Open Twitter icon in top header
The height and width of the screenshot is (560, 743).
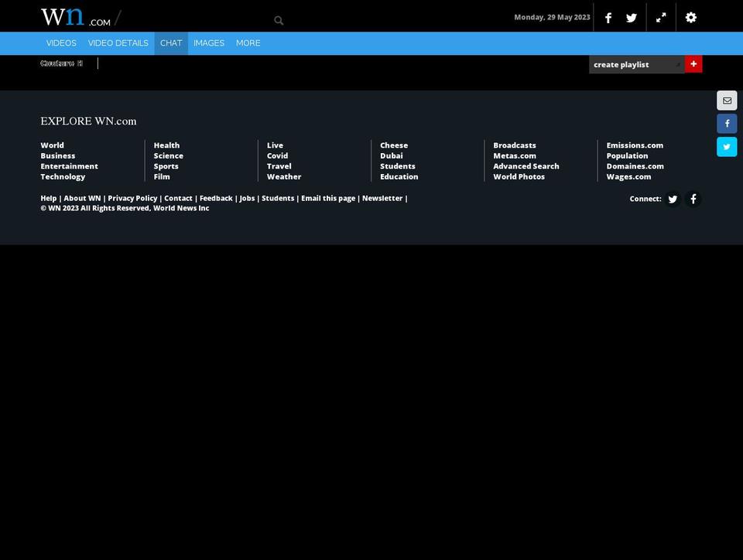[x=632, y=18]
